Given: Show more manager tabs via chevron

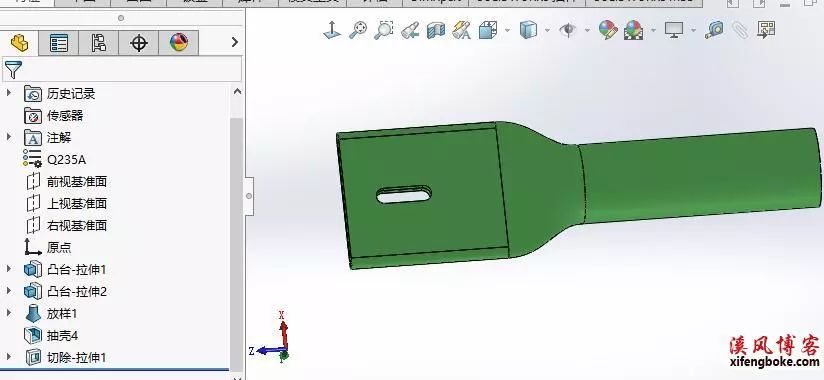Looking at the screenshot, I should click(234, 42).
